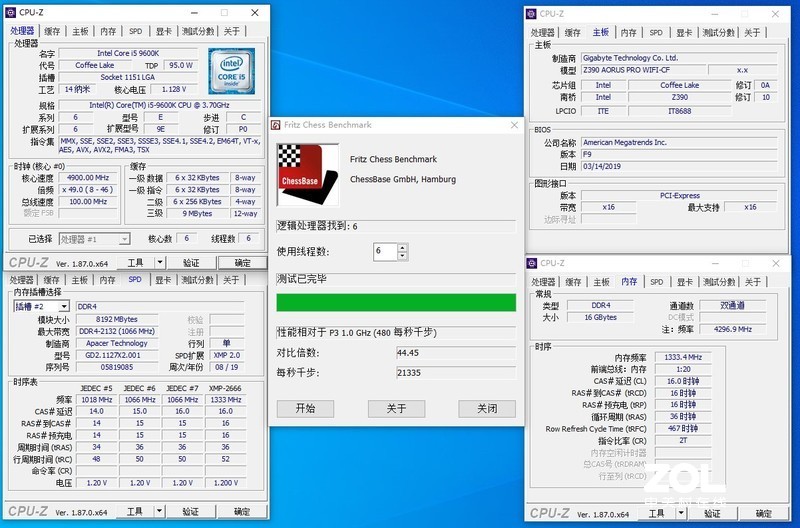Click the SPD manufacturer 'Apacer Technology'
Viewport: 800px width, 528px height.
[117, 343]
